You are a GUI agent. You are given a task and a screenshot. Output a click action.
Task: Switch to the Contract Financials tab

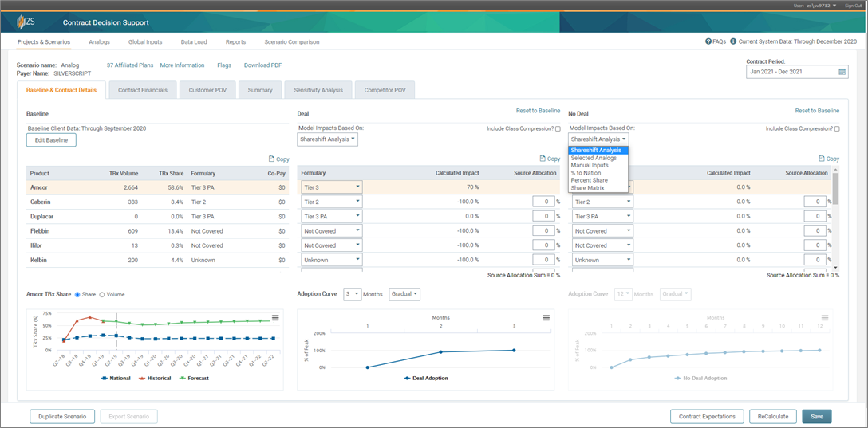[x=143, y=90]
